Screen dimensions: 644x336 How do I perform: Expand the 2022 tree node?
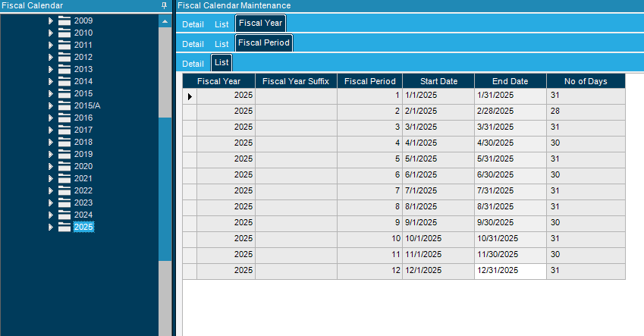point(51,190)
